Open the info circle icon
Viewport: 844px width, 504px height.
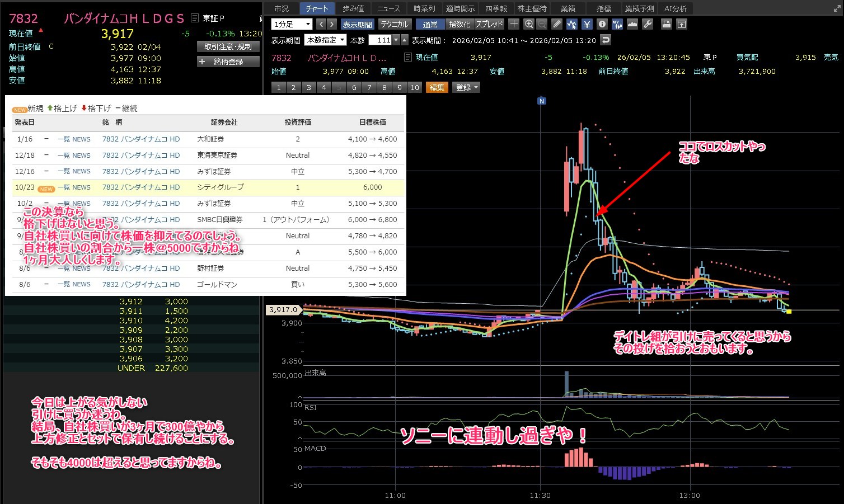click(x=602, y=24)
